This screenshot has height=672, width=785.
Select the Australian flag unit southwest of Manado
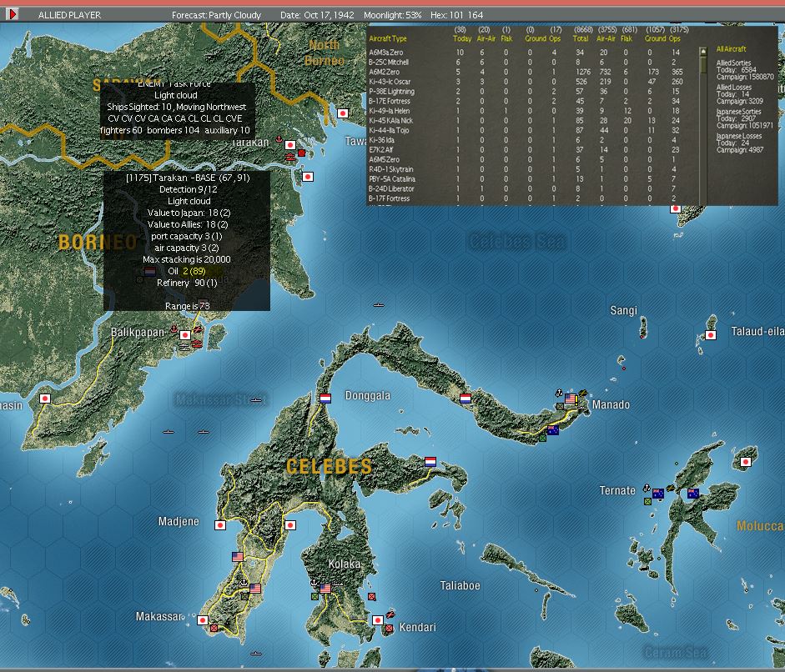tap(553, 430)
